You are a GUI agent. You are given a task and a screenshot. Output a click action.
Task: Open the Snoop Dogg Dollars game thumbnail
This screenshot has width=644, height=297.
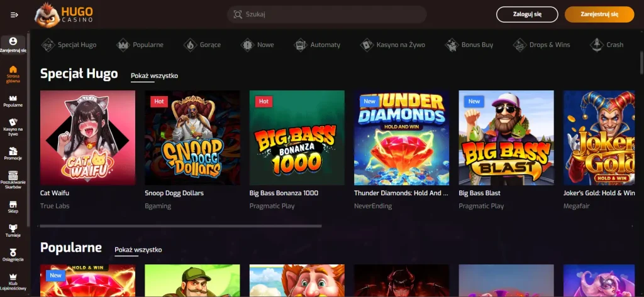(192, 138)
